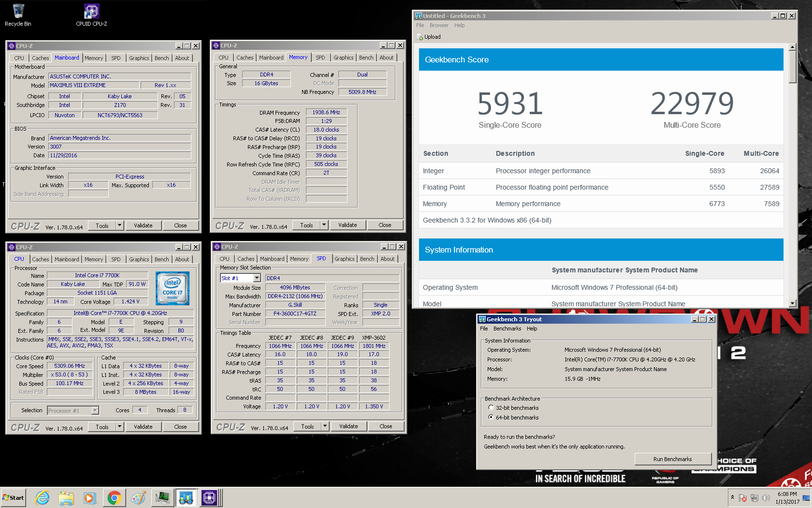
Task: Open the network tray icon
Action: [754, 498]
